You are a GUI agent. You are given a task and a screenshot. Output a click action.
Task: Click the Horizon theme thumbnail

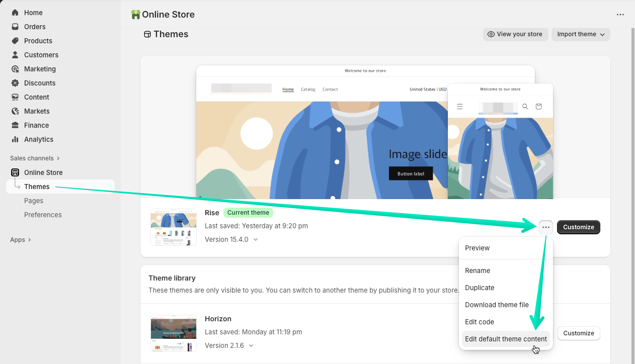pyautogui.click(x=174, y=333)
